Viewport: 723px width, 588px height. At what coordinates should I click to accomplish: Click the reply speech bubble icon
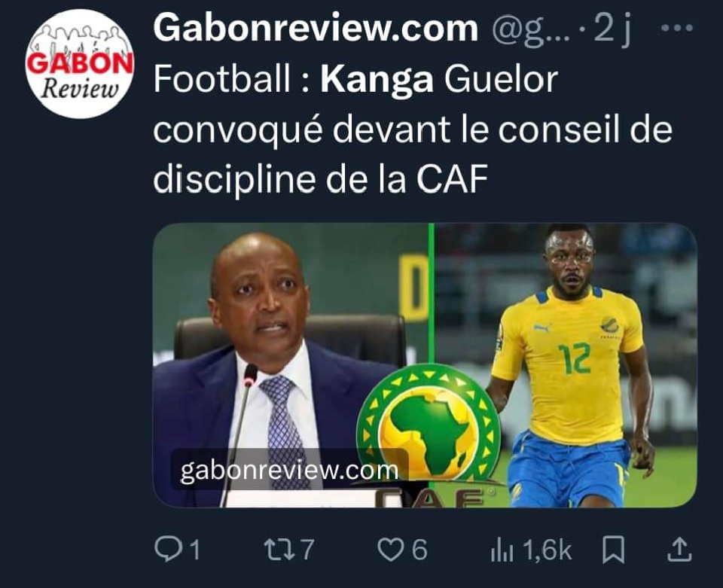(168, 550)
